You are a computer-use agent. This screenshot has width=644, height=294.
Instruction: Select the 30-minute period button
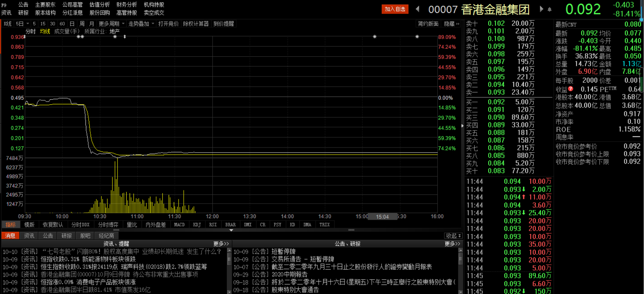[52, 24]
